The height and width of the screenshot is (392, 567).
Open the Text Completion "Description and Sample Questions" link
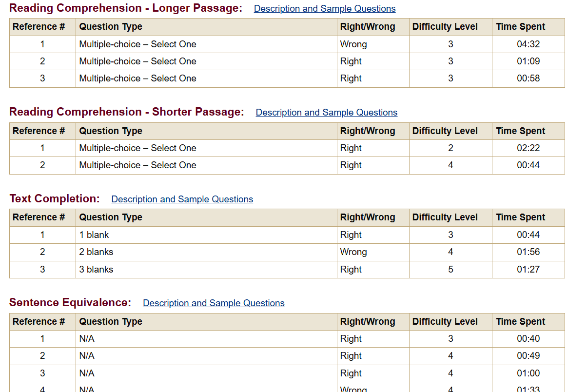point(182,199)
